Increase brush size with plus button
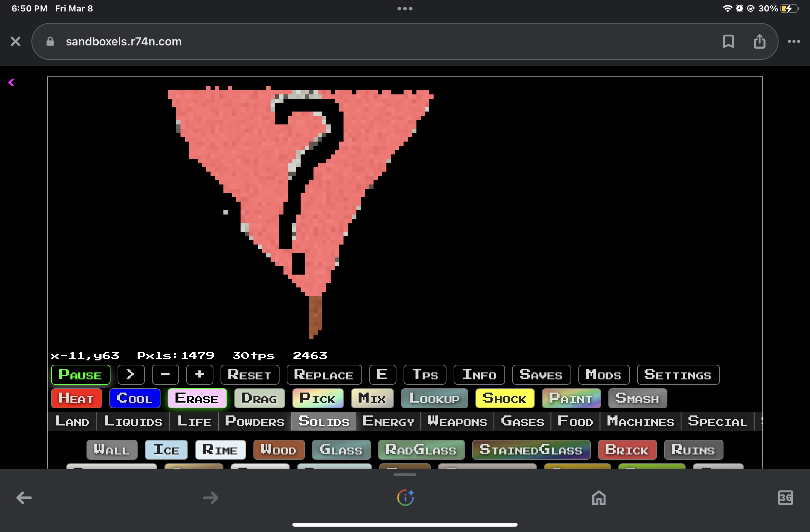Screen dimensions: 810x532 [x=199, y=375]
